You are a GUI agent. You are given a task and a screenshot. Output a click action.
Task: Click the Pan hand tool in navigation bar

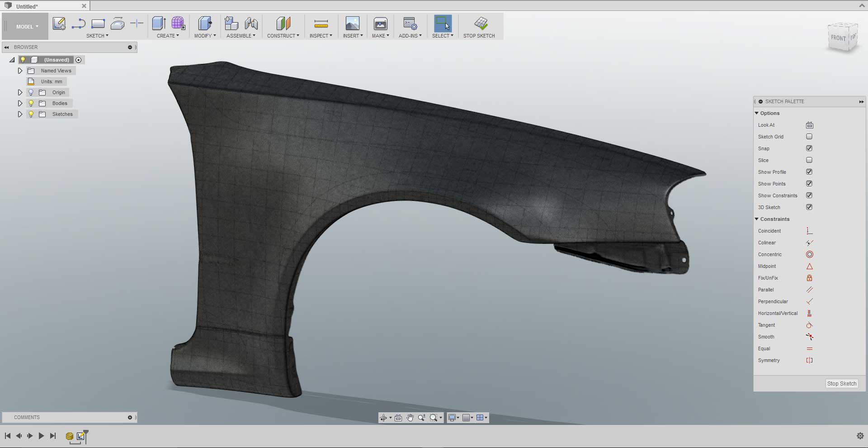click(x=410, y=418)
